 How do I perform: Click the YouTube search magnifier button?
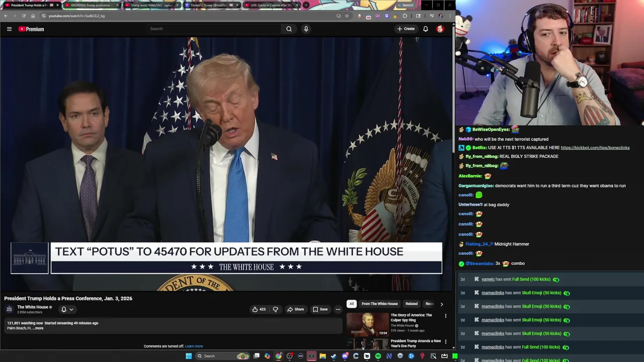point(289,29)
